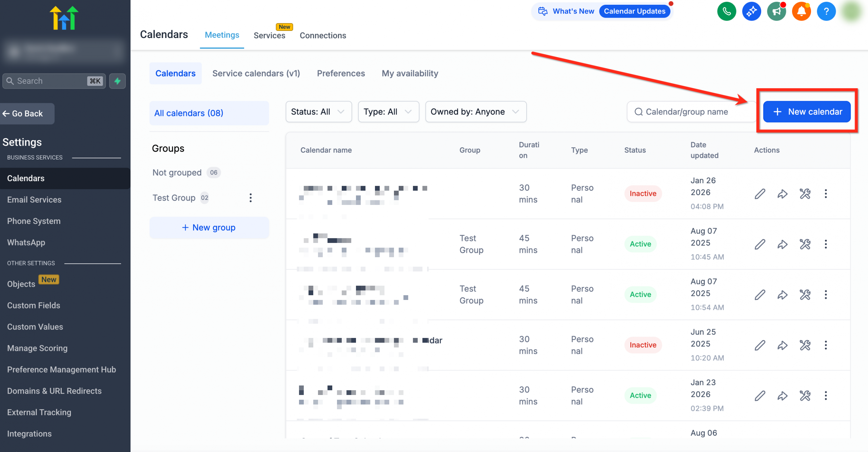Open three-dot actions menu on Aug 07 10:45 AM row

[826, 244]
